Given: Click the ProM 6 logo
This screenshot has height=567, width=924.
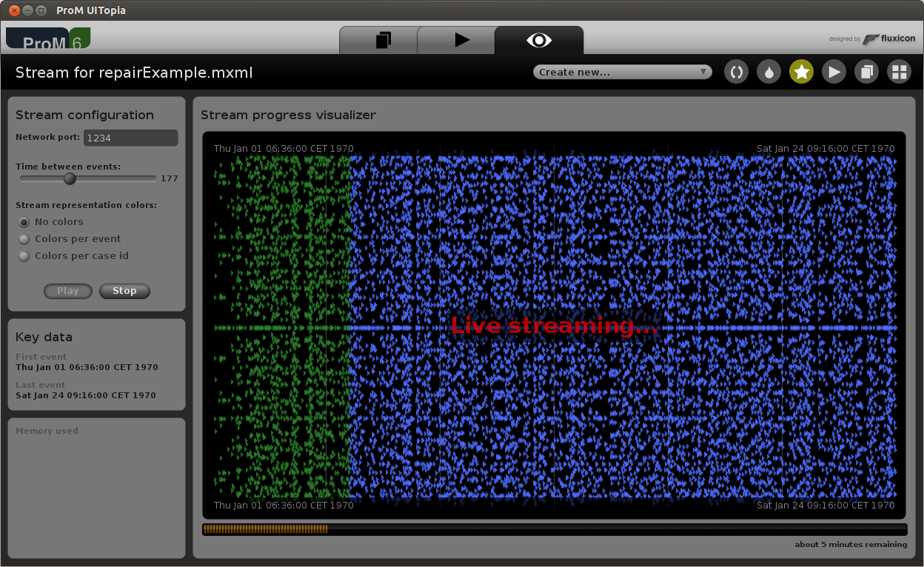Looking at the screenshot, I should point(48,38).
